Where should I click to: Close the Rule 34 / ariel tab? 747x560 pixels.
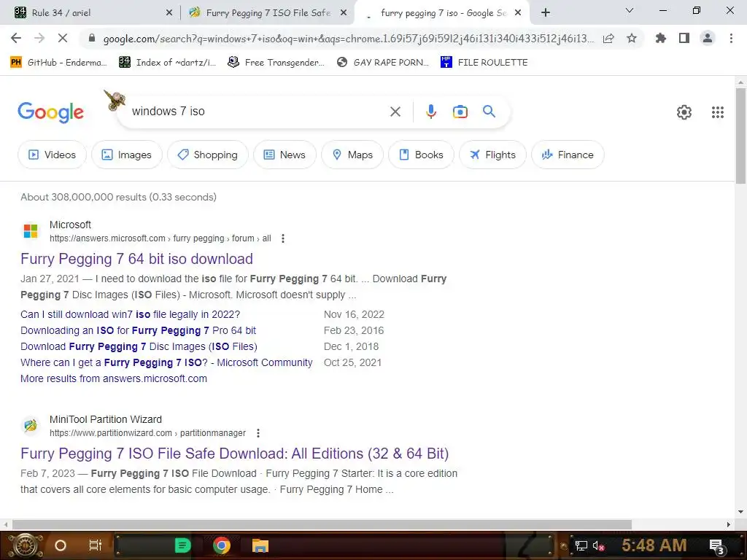[169, 13]
